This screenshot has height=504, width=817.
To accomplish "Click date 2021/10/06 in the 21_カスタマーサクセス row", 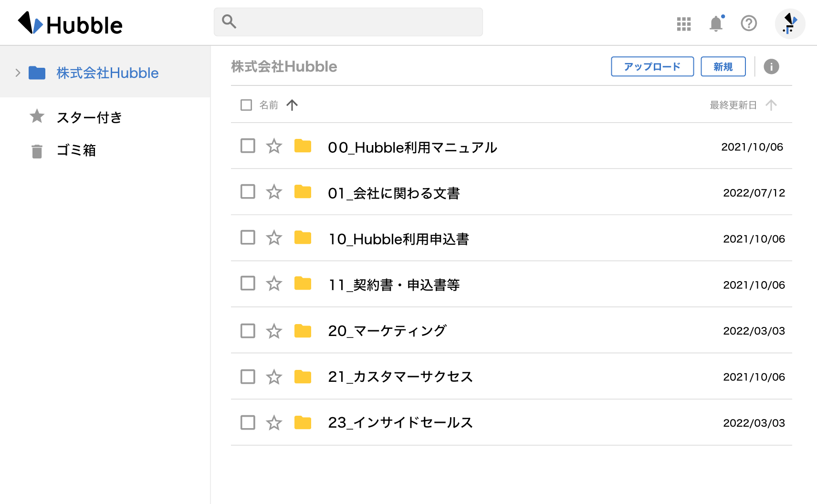I will click(x=754, y=377).
